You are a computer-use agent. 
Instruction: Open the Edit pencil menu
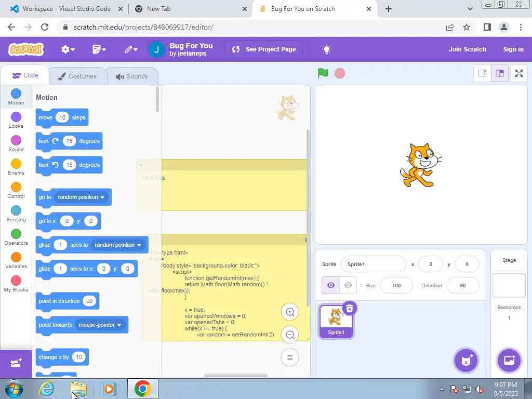pos(131,49)
